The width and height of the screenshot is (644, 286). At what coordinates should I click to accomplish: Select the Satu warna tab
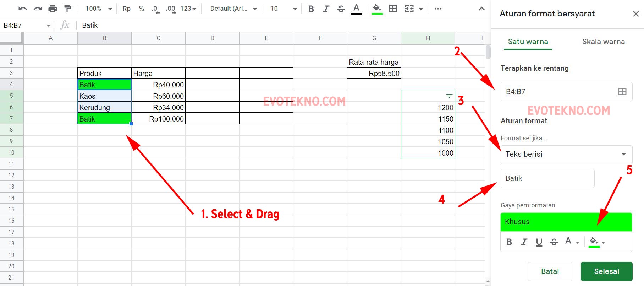click(528, 42)
